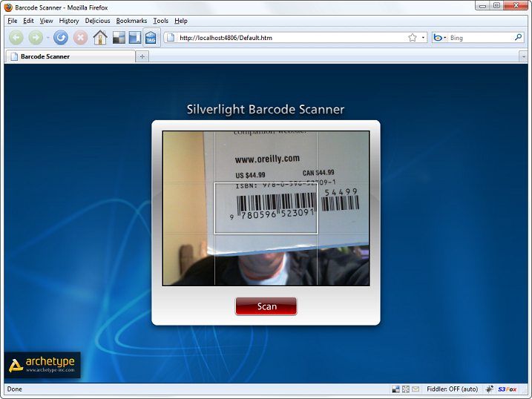Image resolution: width=532 pixels, height=399 pixels.
Task: Open the back/forward history dropdown arrow
Action: click(47, 38)
